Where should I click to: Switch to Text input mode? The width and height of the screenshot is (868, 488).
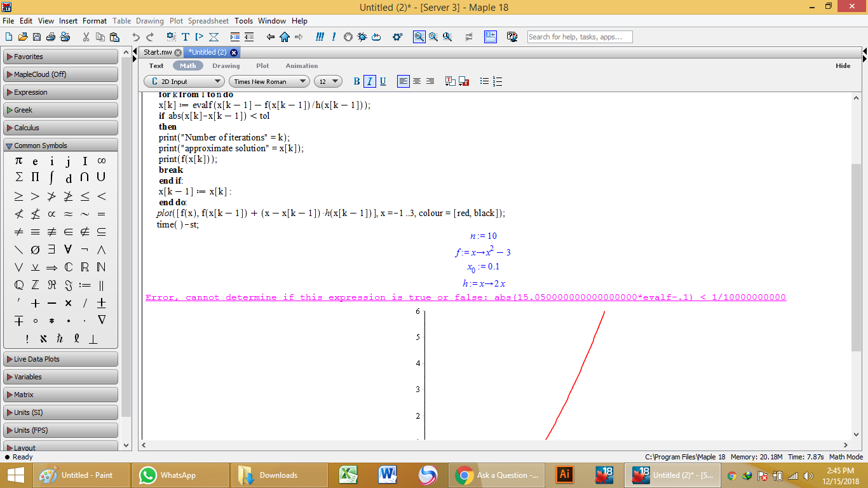(156, 65)
